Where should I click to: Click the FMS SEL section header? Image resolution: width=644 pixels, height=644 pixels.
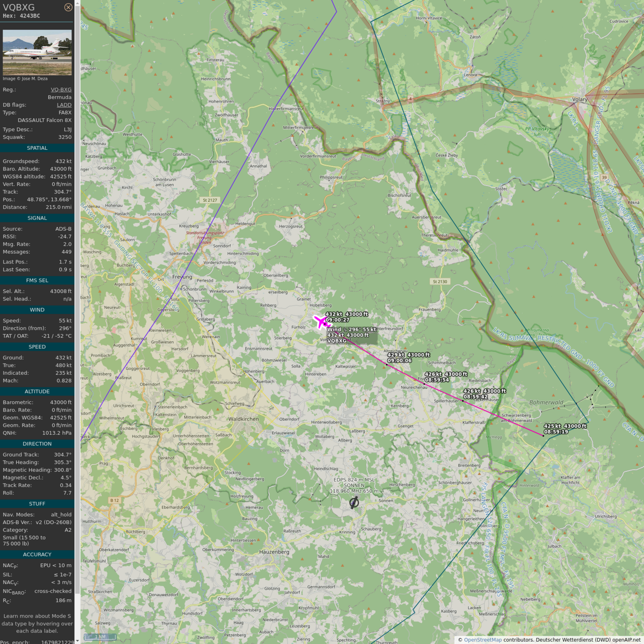pyautogui.click(x=37, y=280)
